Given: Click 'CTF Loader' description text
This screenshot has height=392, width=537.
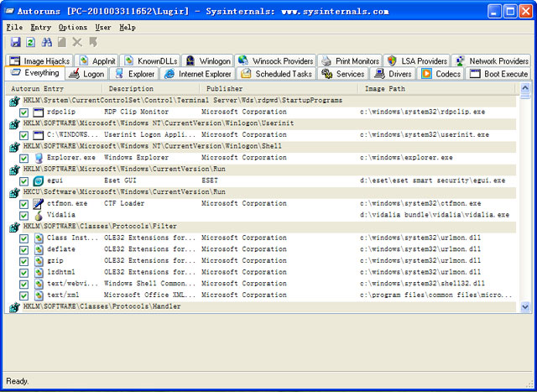Looking at the screenshot, I should point(124,203).
